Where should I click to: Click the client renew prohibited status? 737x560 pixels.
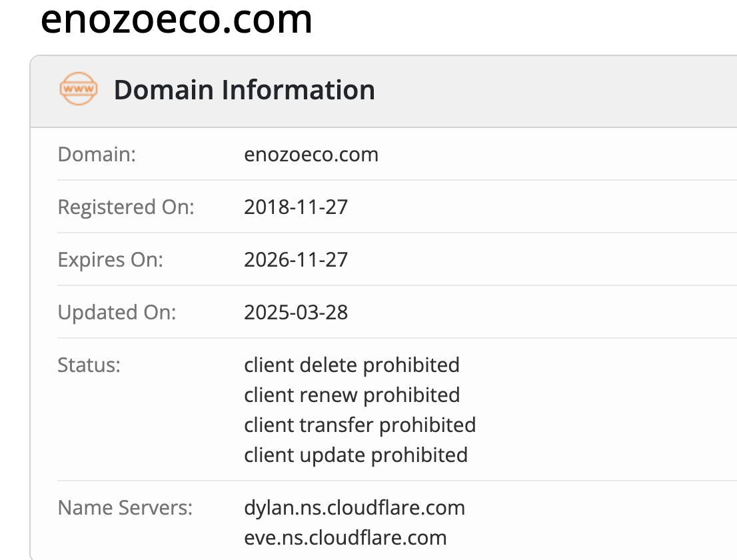(352, 395)
